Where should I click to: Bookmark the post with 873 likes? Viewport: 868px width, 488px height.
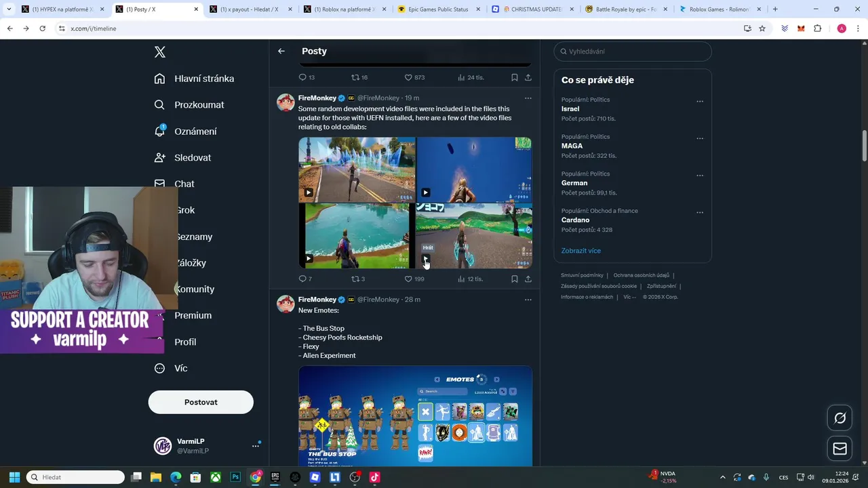[515, 77]
